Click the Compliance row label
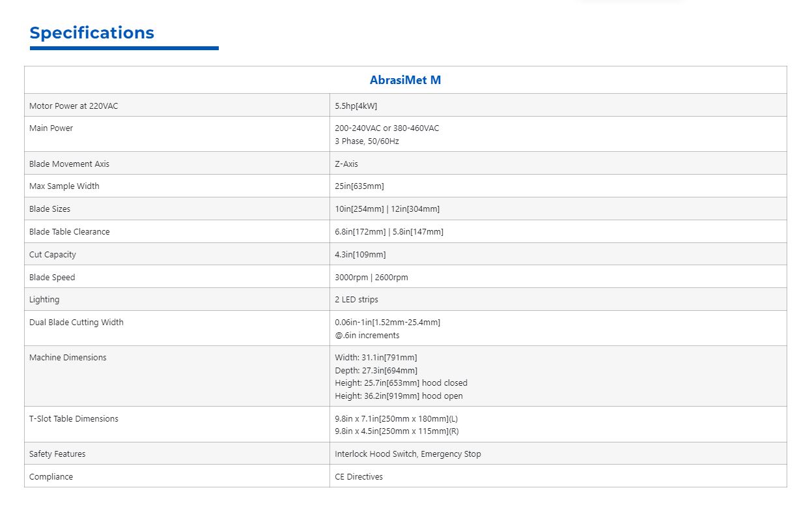The width and height of the screenshot is (812, 520). tap(51, 476)
